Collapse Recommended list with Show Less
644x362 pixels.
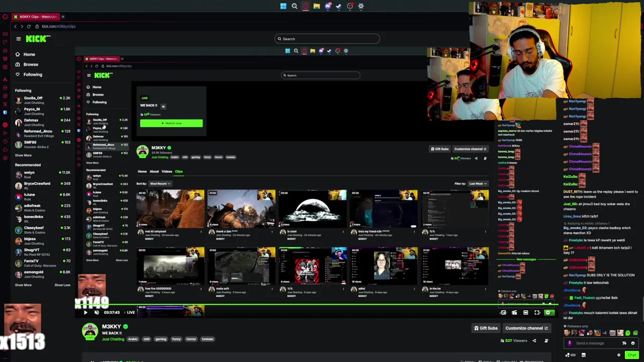coord(62,285)
